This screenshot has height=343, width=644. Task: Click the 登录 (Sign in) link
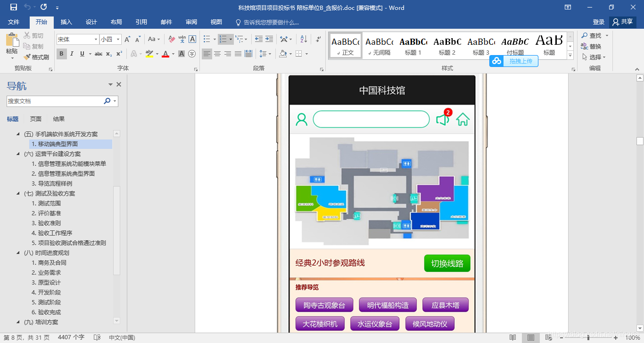[599, 22]
